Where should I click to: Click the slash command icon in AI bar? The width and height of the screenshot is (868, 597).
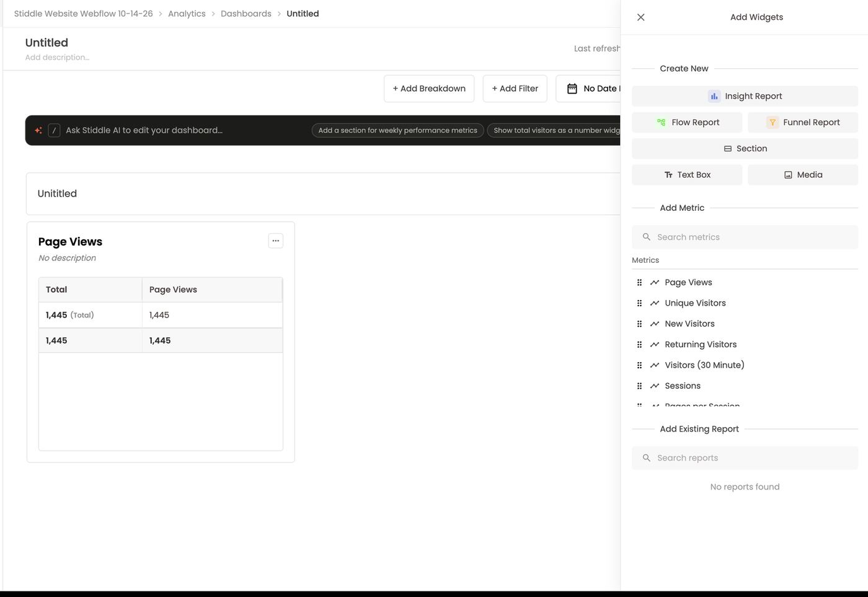54,130
